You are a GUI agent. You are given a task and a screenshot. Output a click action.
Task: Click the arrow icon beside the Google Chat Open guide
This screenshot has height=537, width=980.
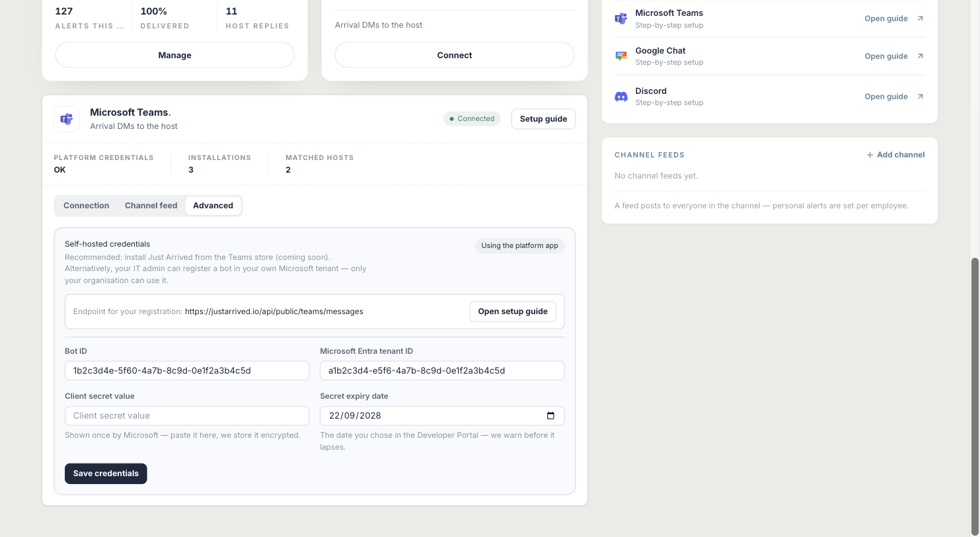click(x=920, y=56)
